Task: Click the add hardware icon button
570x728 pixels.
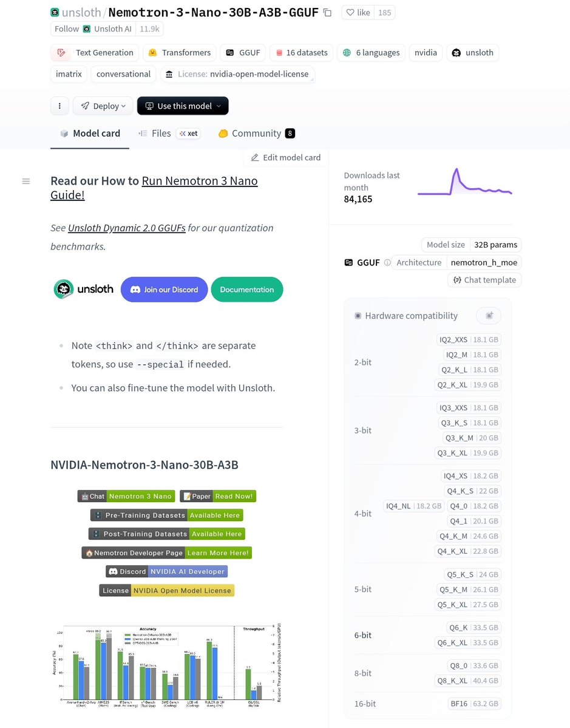Action: coord(489,316)
